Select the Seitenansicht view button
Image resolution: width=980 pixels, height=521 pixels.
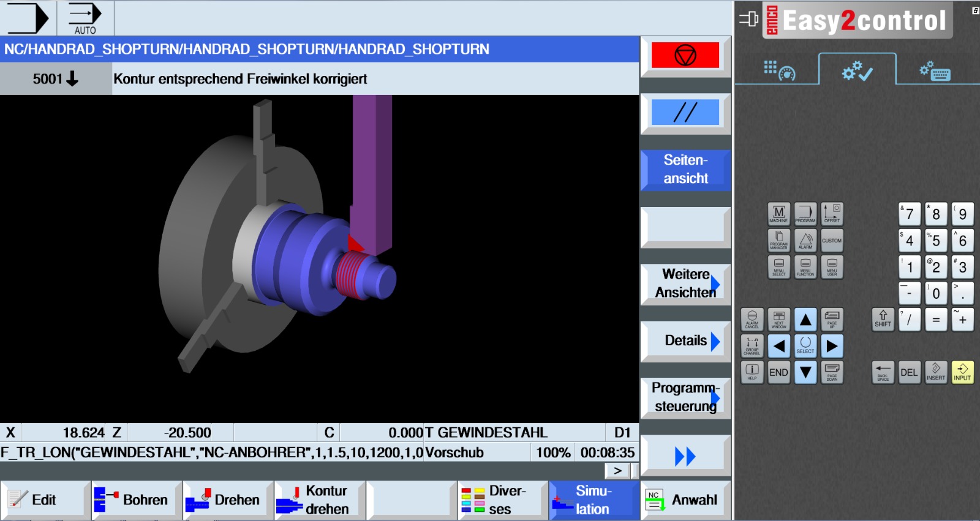pos(685,170)
